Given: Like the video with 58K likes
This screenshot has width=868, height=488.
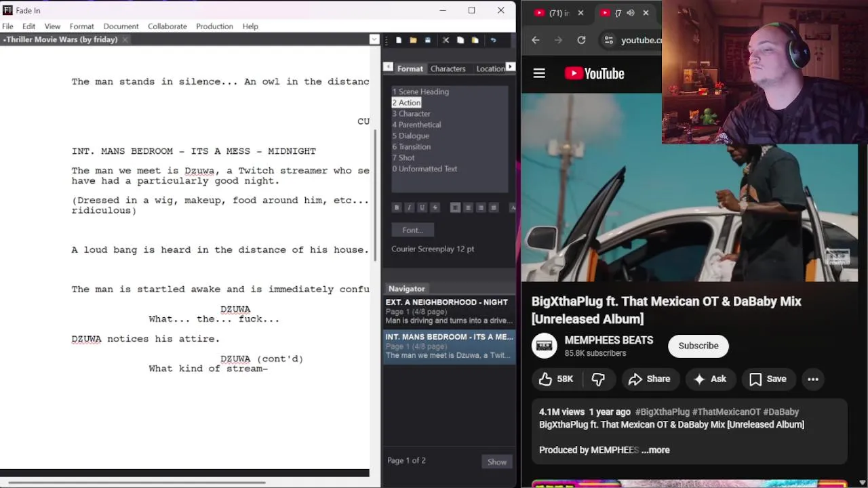Looking at the screenshot, I should pos(556,379).
